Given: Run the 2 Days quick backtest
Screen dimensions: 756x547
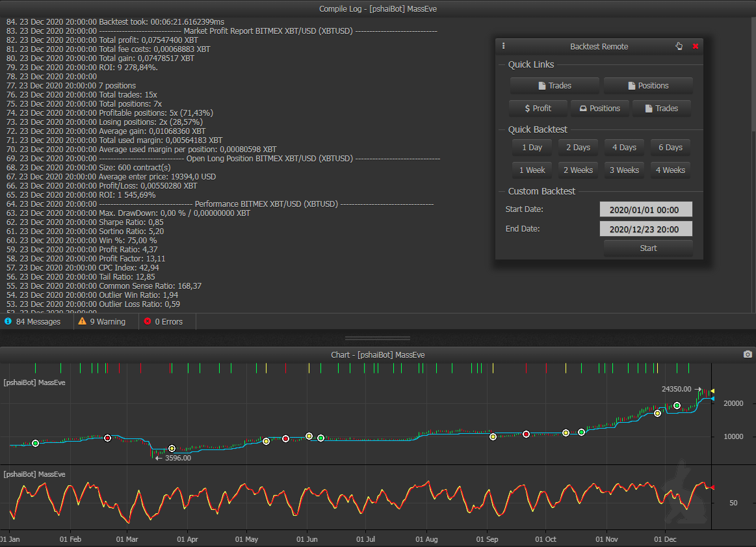Looking at the screenshot, I should coord(578,148).
